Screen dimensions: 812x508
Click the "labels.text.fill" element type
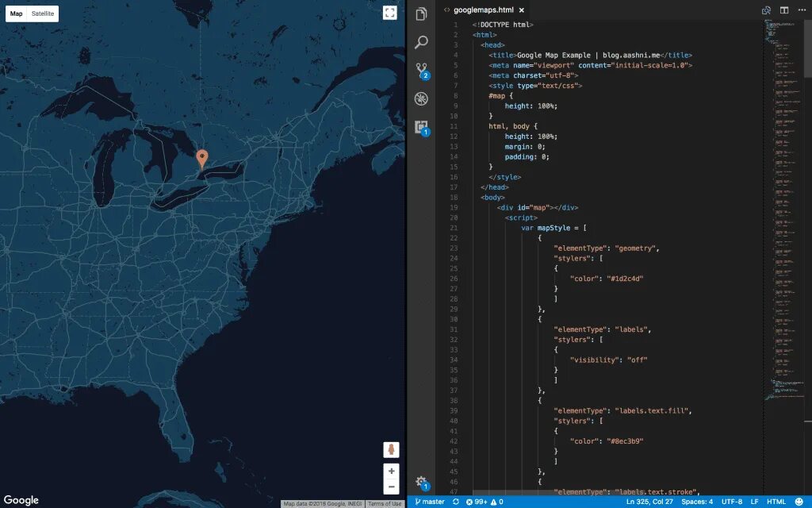tap(652, 410)
